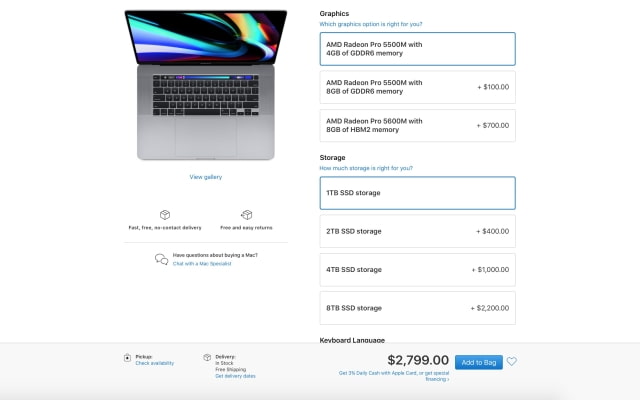Select 1TB SSD storage option
The width and height of the screenshot is (640, 400).
pyautogui.click(x=418, y=193)
